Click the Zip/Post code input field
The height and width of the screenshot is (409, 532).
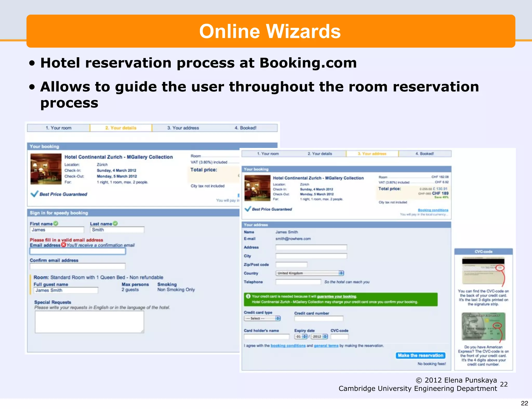pyautogui.click(x=291, y=264)
